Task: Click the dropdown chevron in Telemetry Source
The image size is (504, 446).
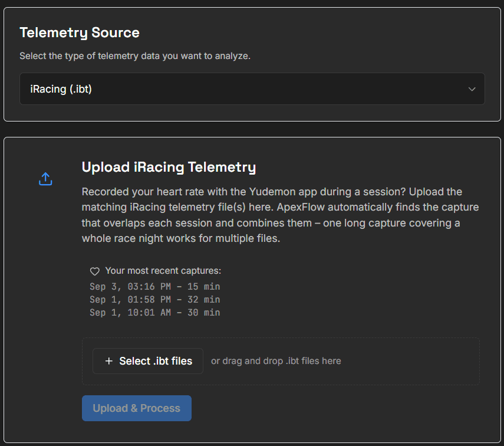Action: 472,89
